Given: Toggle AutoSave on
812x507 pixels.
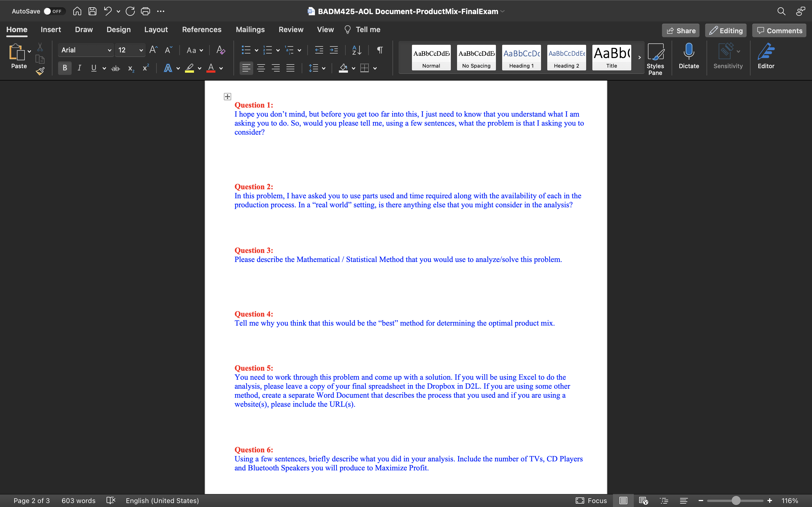Looking at the screenshot, I should tap(53, 11).
